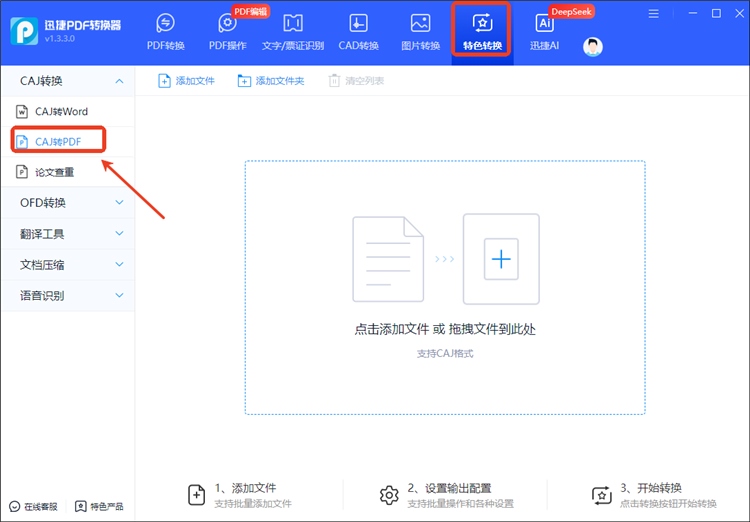The width and height of the screenshot is (750, 522).
Task: Open the hamburger menu icon
Action: pos(653,14)
